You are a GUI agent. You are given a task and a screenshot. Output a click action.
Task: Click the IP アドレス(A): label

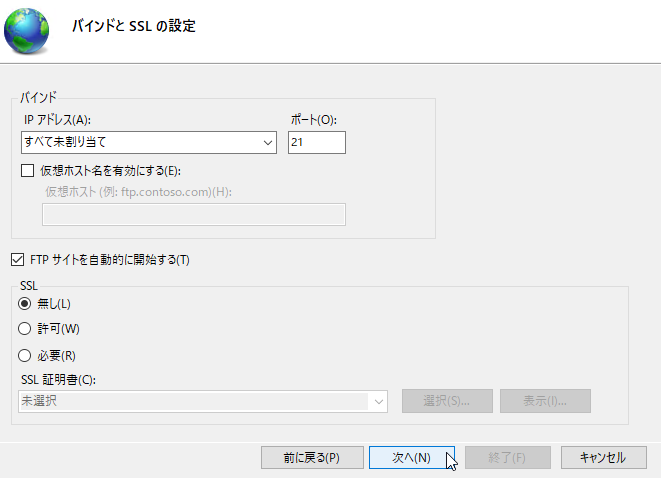pyautogui.click(x=57, y=120)
